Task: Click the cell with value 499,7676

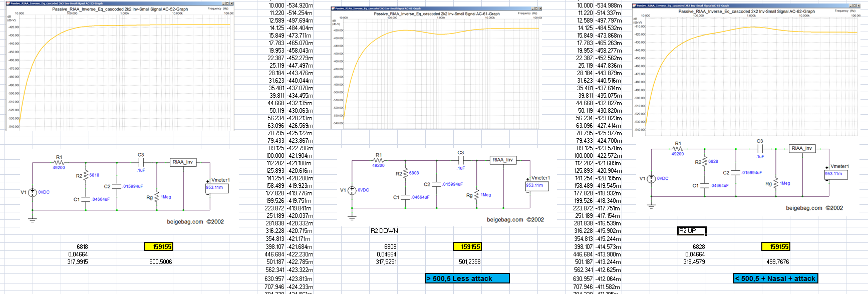Action: pyautogui.click(x=778, y=262)
